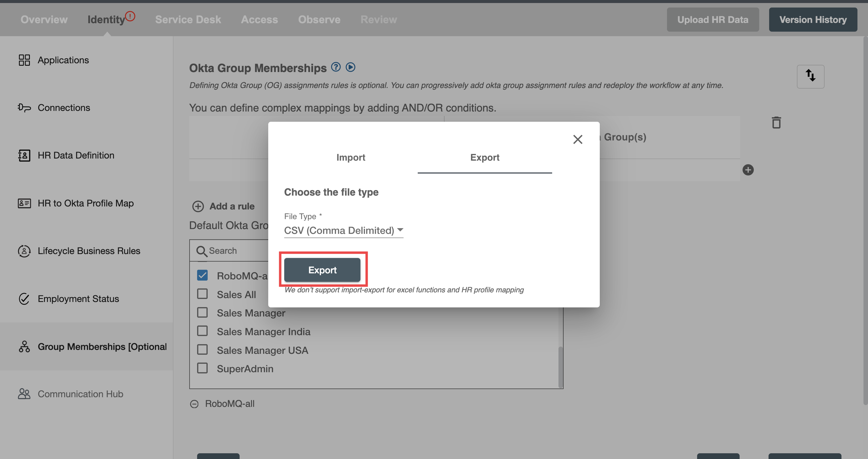Click the group list scrollbar

click(x=561, y=367)
